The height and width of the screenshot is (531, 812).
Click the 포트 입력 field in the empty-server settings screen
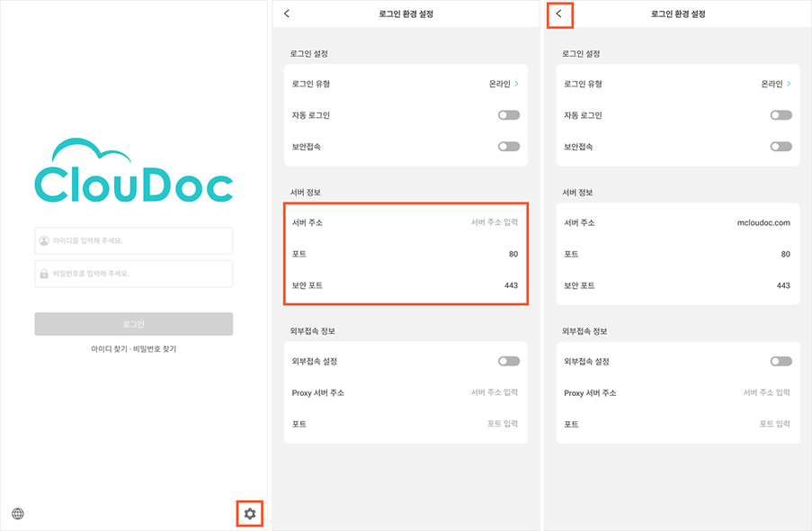click(503, 424)
